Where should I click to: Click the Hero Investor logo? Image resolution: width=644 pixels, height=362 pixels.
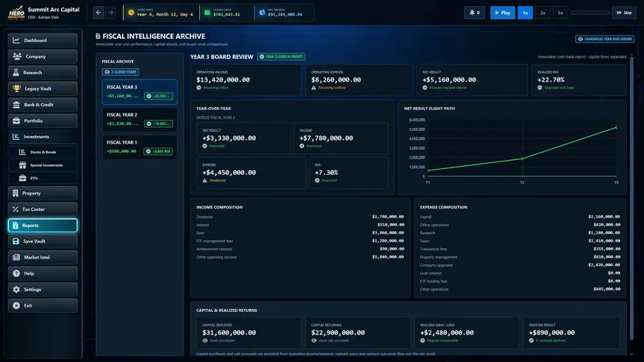tap(16, 12)
